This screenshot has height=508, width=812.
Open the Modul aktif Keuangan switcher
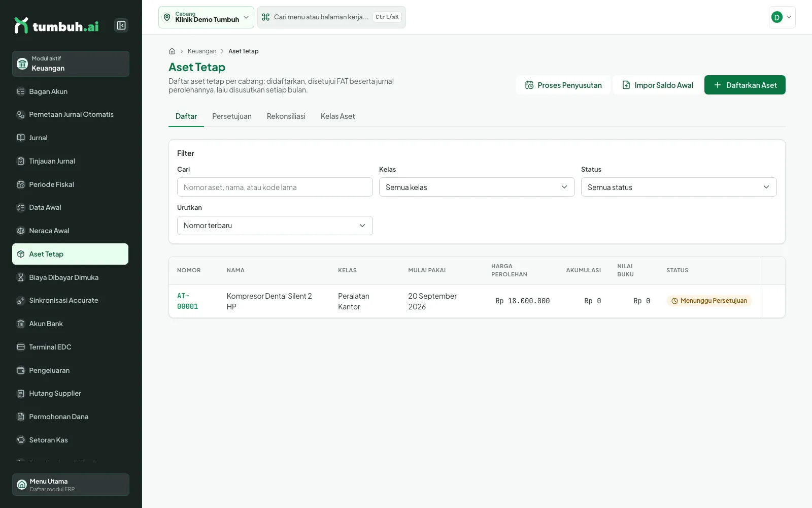71,63
